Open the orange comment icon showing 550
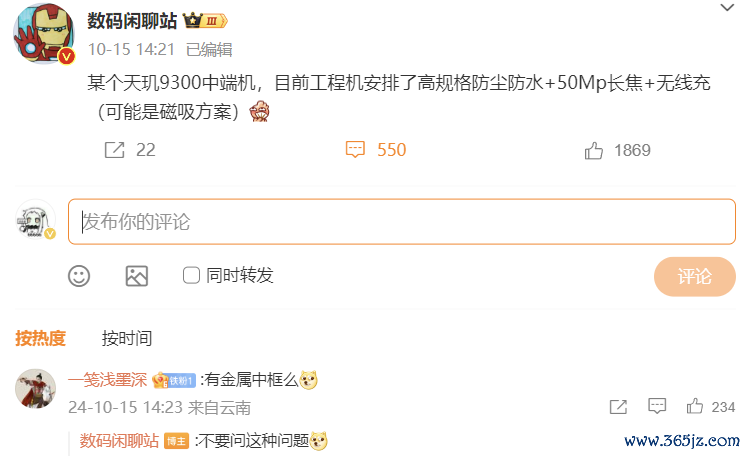 [x=355, y=150]
